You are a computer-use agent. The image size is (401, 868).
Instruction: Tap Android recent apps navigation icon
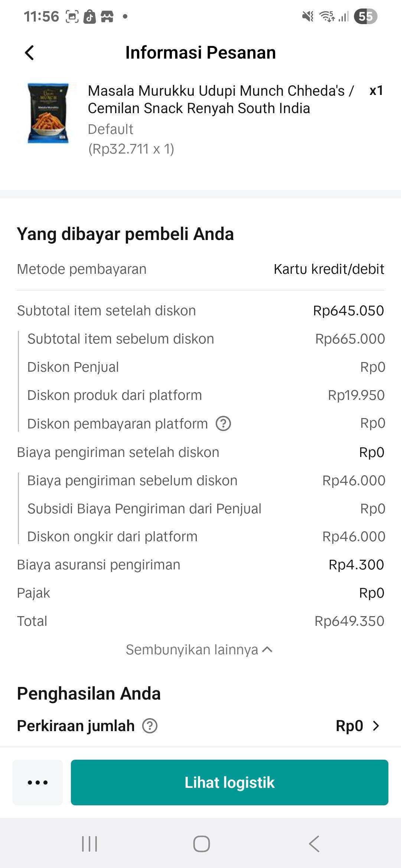point(89,844)
